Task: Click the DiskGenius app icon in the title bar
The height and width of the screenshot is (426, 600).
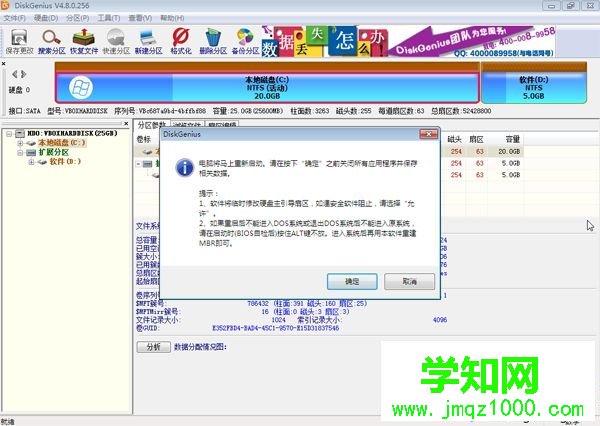Action: [5, 5]
